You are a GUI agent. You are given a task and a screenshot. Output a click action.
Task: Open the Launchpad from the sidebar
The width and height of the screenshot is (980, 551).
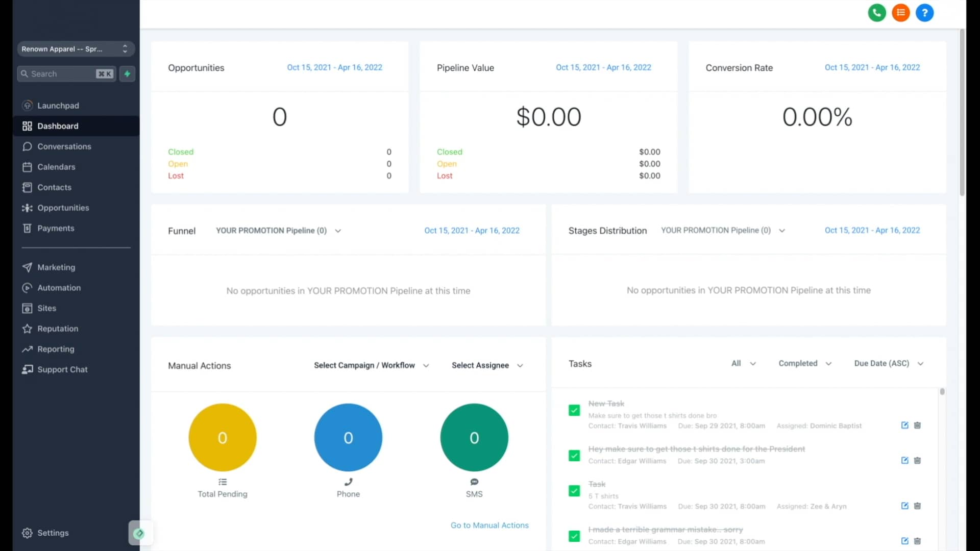(58, 106)
